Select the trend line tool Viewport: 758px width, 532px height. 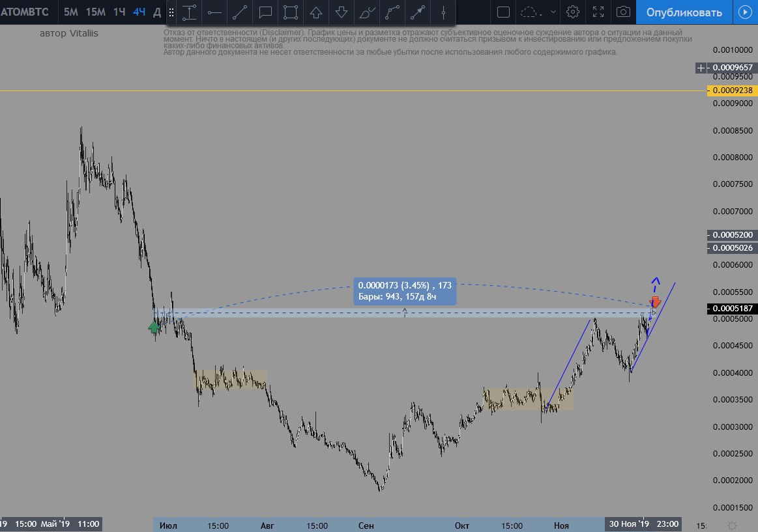[240, 12]
